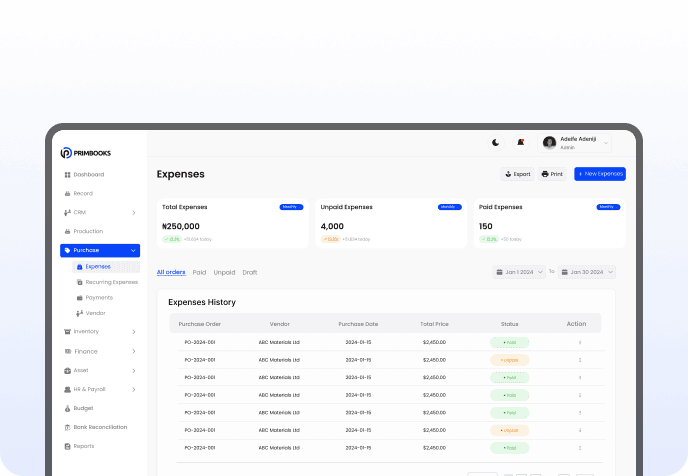Click the Expenses History heading
The height and width of the screenshot is (476, 688).
pyautogui.click(x=202, y=302)
